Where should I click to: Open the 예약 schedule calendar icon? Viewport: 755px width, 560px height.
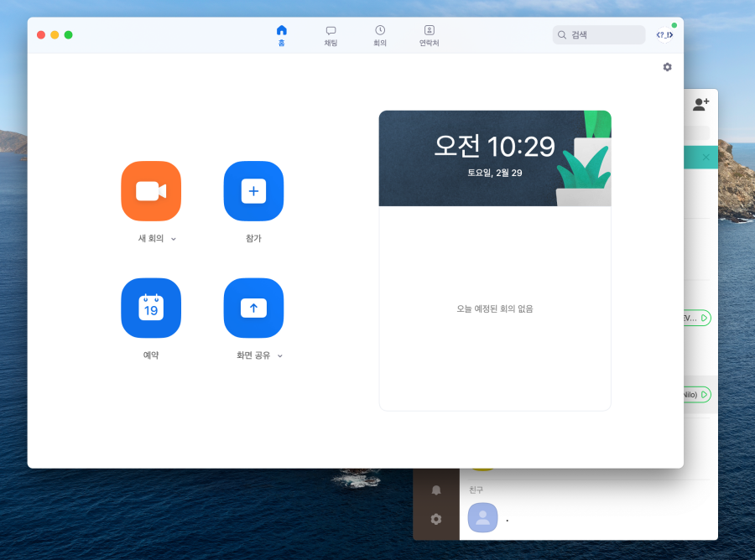coord(151,308)
